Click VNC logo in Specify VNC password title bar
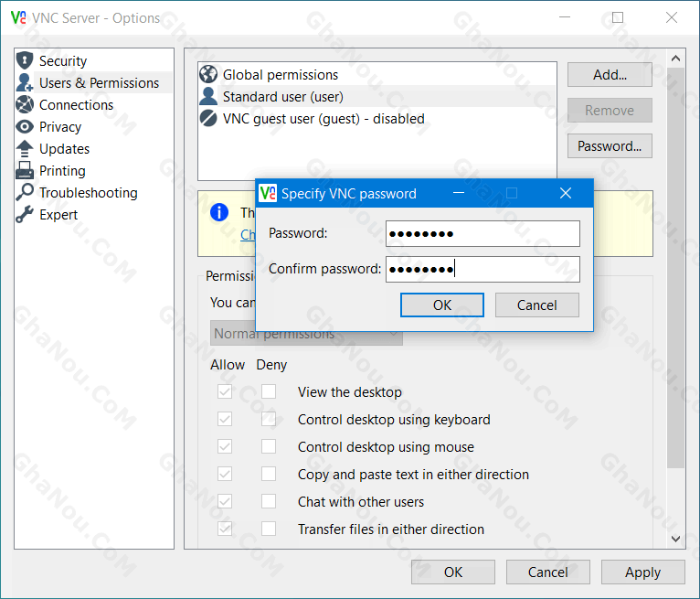This screenshot has height=599, width=700. [x=268, y=193]
